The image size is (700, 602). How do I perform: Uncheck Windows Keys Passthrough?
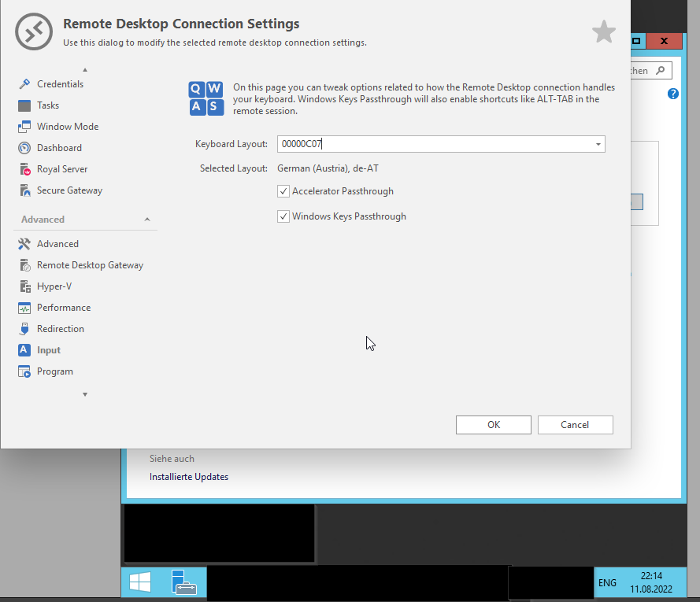[283, 216]
